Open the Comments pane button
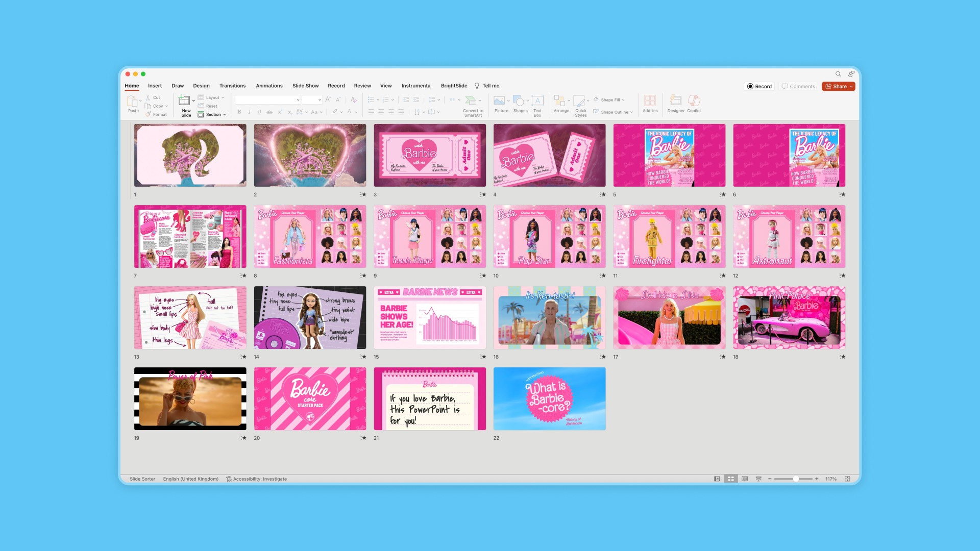This screenshot has height=551, width=980. pos(798,87)
